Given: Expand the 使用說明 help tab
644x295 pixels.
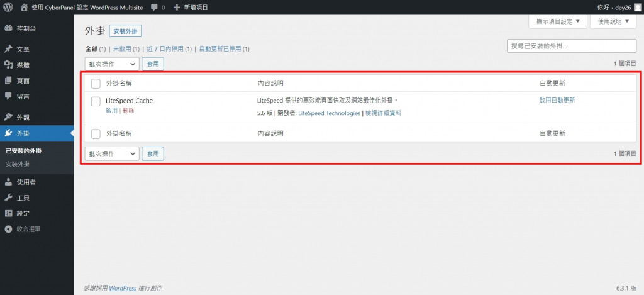Looking at the screenshot, I should (x=613, y=21).
